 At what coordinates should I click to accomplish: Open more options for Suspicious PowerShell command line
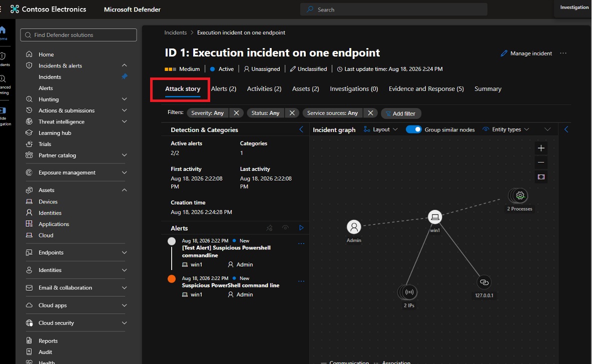pos(301,281)
